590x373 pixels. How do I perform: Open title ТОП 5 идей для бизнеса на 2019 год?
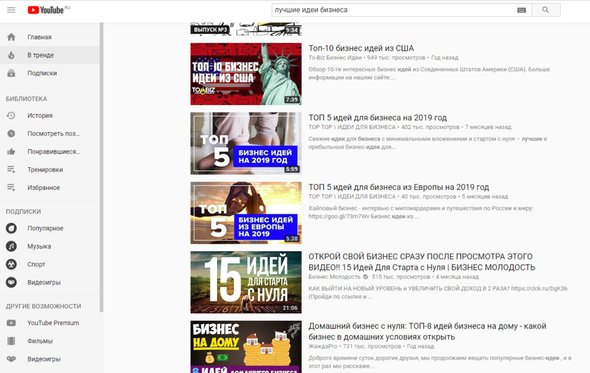(x=377, y=117)
